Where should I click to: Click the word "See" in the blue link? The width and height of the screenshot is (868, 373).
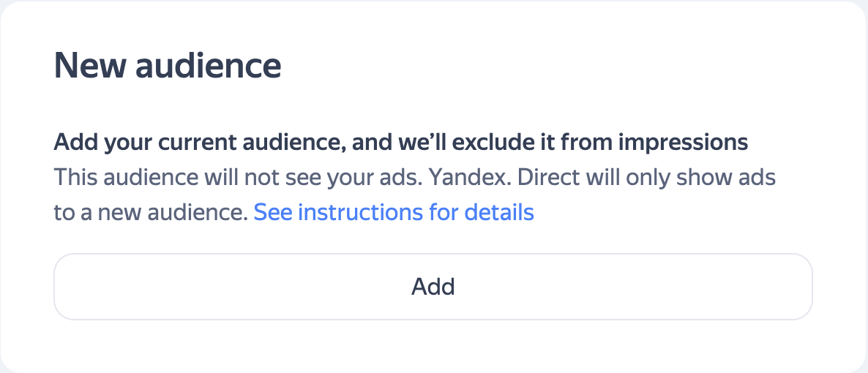coord(274,213)
